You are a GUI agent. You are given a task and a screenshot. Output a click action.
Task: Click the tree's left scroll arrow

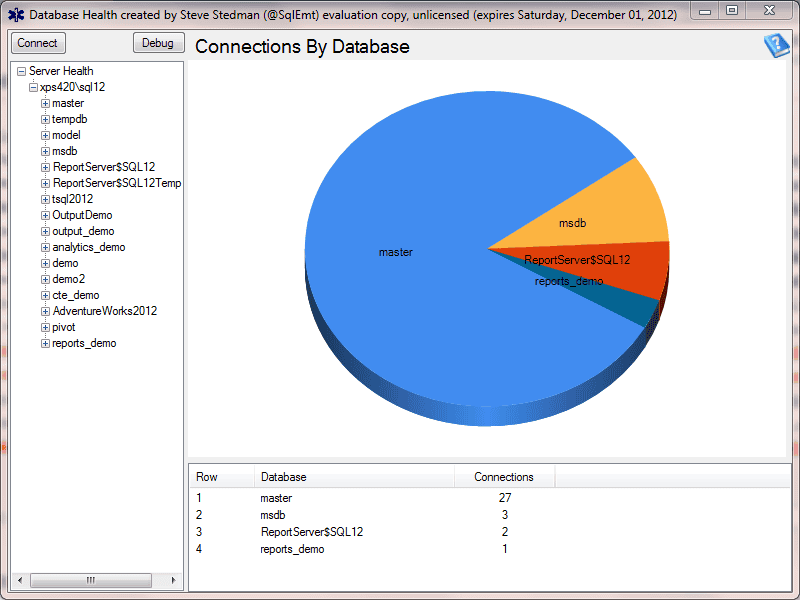(20, 580)
